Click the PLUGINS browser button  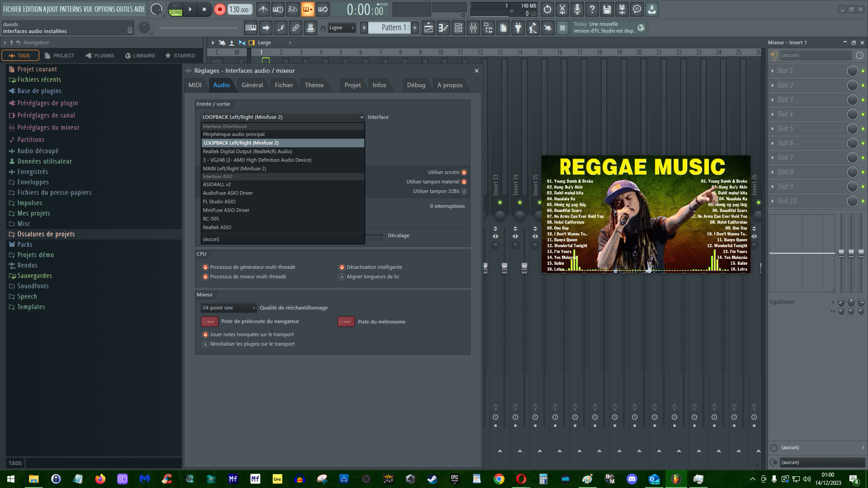pyautogui.click(x=99, y=56)
